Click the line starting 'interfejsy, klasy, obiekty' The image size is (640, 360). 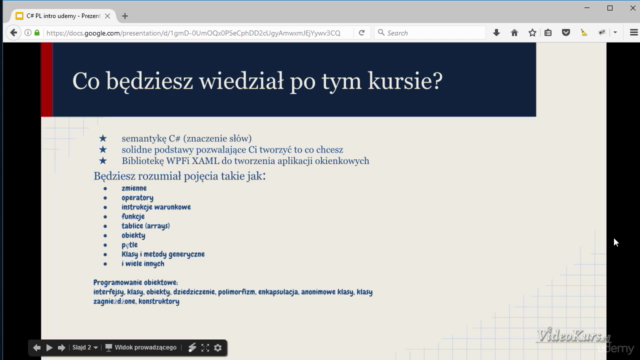(233, 292)
